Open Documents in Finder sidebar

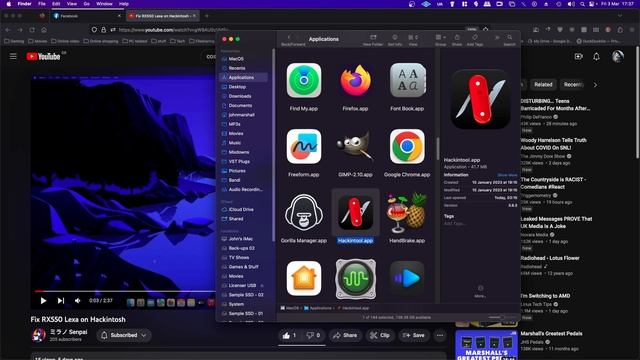[x=240, y=106]
